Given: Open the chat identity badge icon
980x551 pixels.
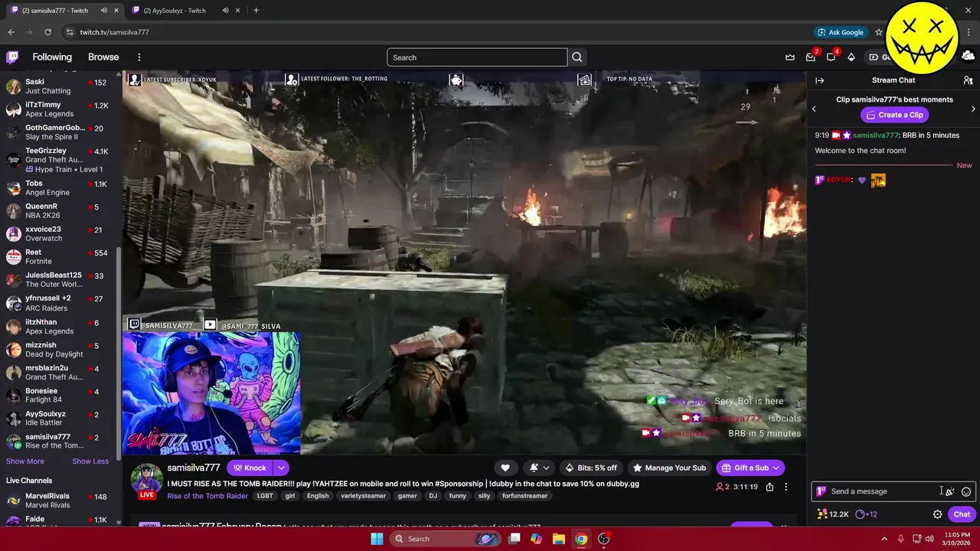Looking at the screenshot, I should [x=822, y=491].
